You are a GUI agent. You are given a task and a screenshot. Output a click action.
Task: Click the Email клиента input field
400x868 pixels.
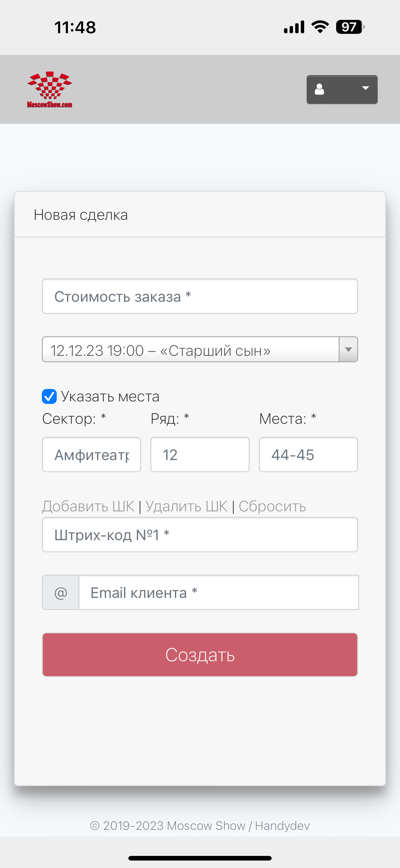(x=219, y=592)
